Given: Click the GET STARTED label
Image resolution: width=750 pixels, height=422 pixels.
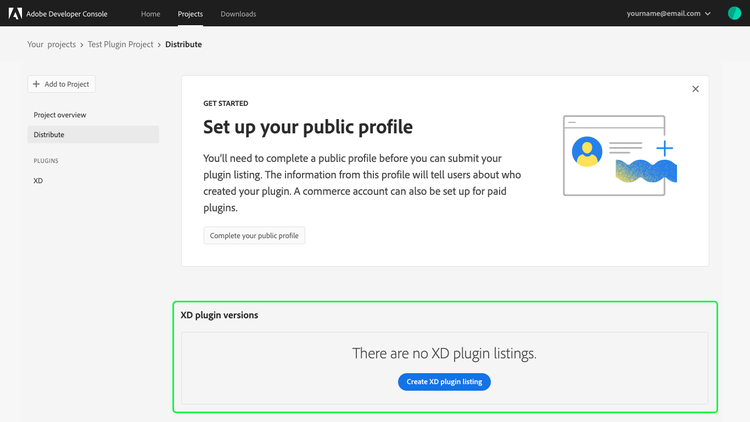Looking at the screenshot, I should coord(226,103).
